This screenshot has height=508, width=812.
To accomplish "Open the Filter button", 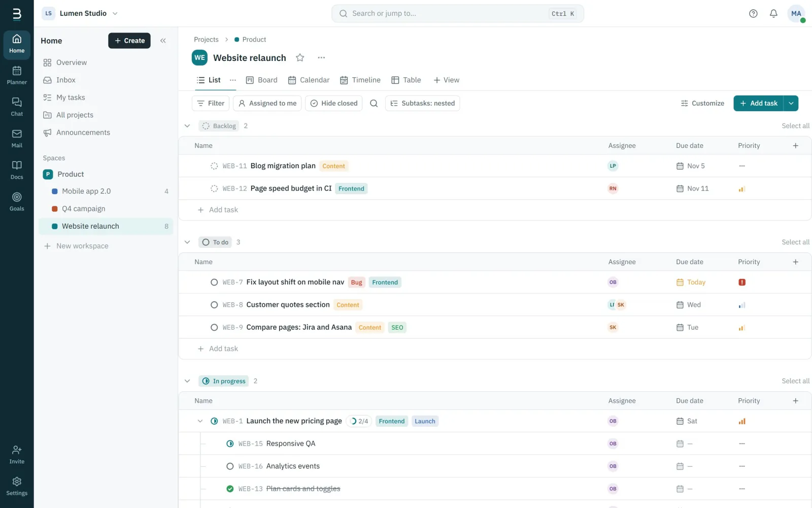I will click(211, 103).
